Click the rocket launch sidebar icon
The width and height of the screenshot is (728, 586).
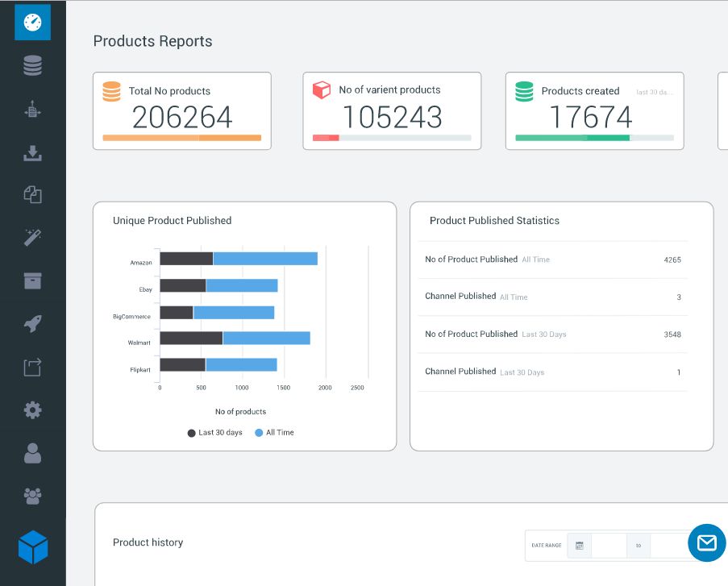32,324
